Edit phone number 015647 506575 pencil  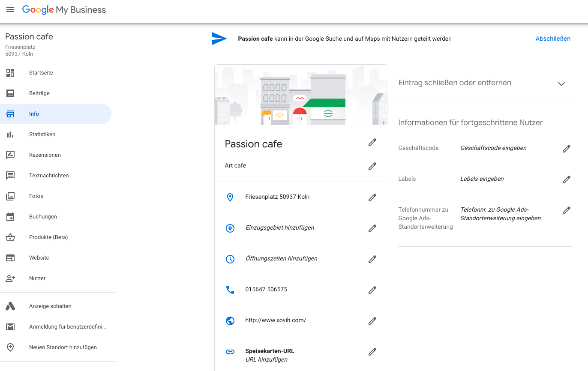[372, 290]
